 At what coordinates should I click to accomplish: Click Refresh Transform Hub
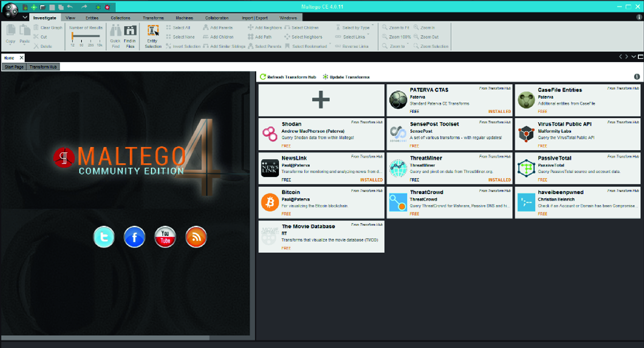click(288, 77)
